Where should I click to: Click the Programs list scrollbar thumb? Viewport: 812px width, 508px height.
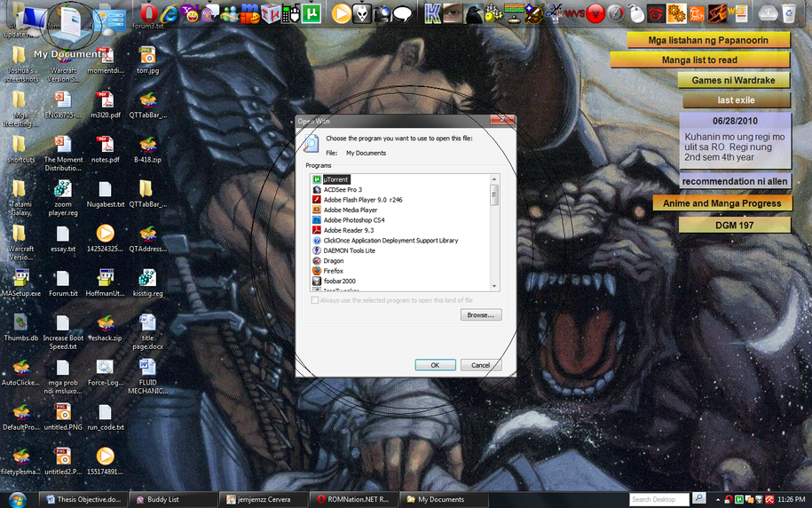[x=494, y=194]
